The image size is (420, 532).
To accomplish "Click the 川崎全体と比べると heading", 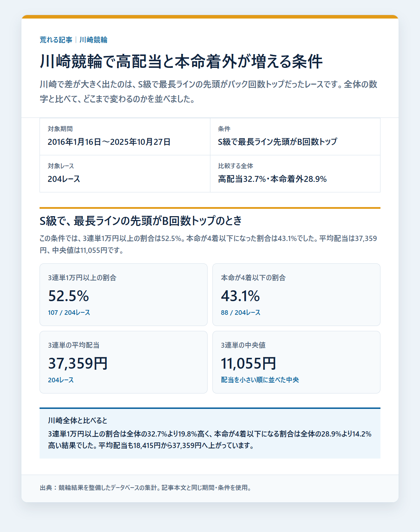I will pos(78,420).
